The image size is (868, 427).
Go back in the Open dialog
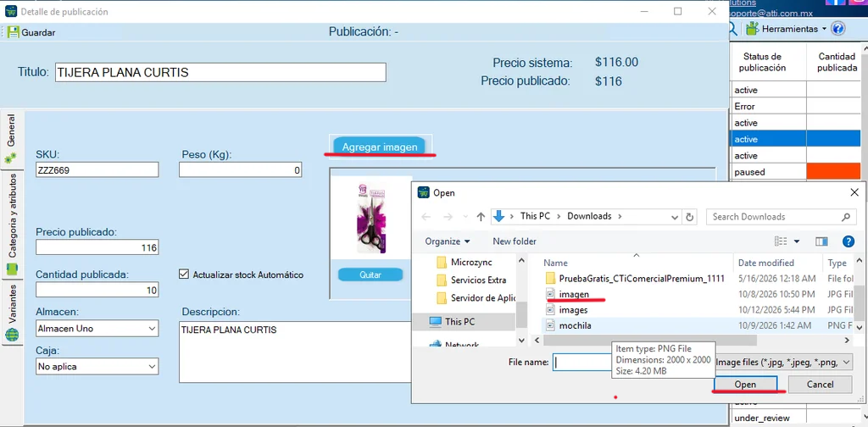point(426,217)
